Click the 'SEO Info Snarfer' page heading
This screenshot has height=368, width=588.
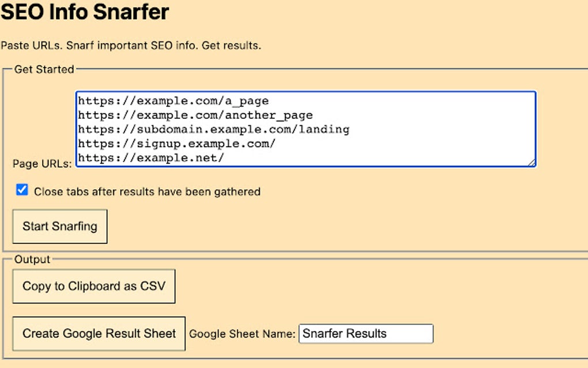point(85,12)
